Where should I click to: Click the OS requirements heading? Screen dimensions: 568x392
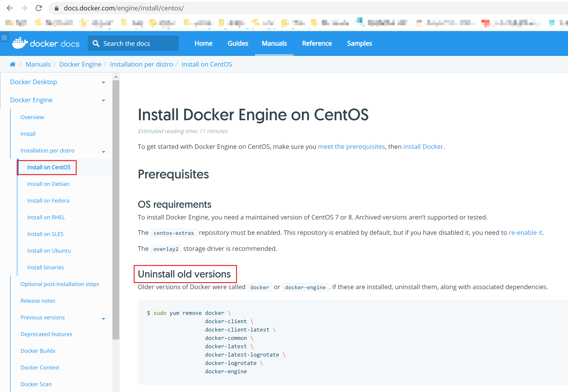tap(174, 204)
